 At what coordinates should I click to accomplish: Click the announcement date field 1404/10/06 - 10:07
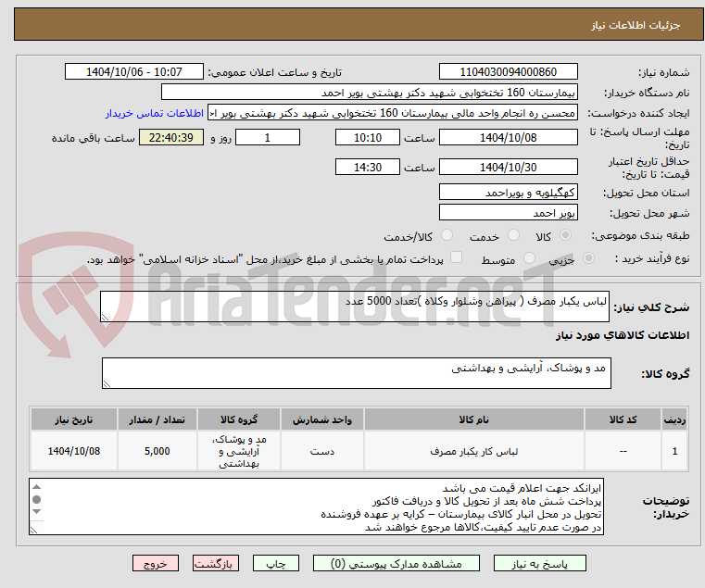pyautogui.click(x=134, y=72)
